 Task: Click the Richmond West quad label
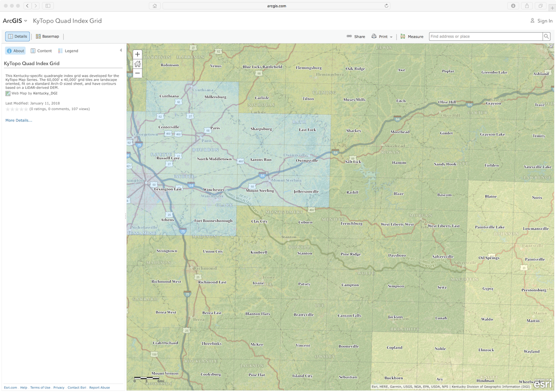point(166,281)
